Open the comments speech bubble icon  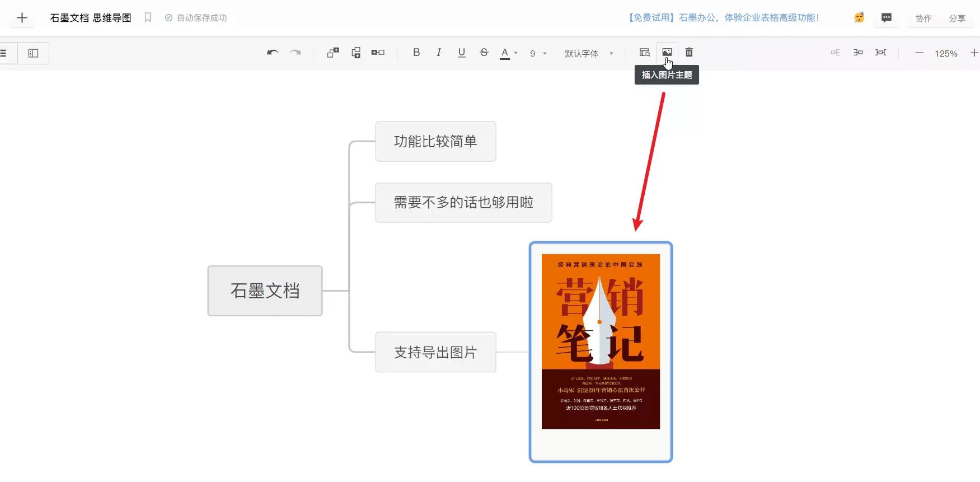886,18
